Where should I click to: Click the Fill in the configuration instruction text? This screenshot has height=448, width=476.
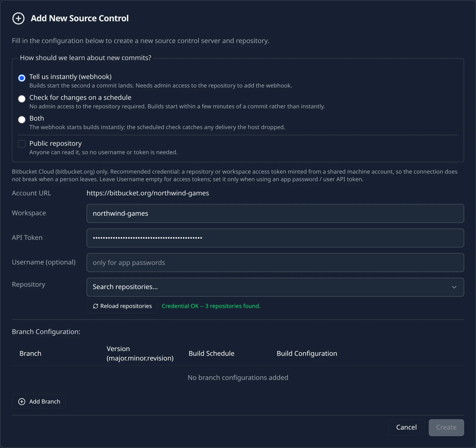pyautogui.click(x=140, y=41)
